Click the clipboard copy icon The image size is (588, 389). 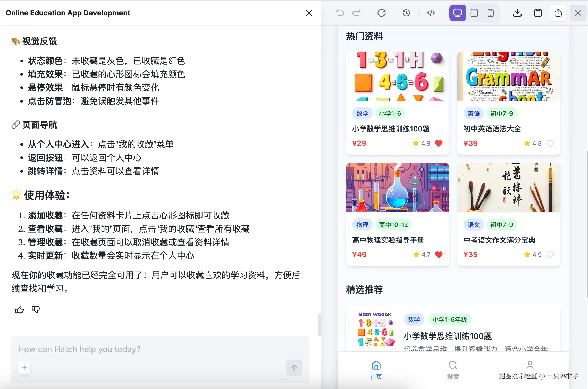click(538, 13)
